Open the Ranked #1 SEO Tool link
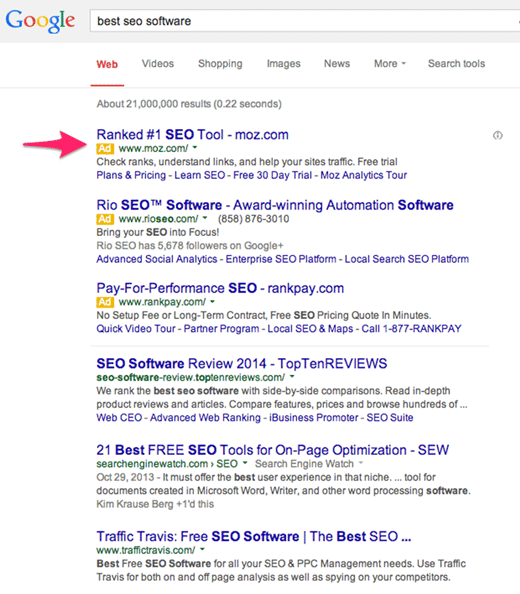 pyautogui.click(x=192, y=135)
